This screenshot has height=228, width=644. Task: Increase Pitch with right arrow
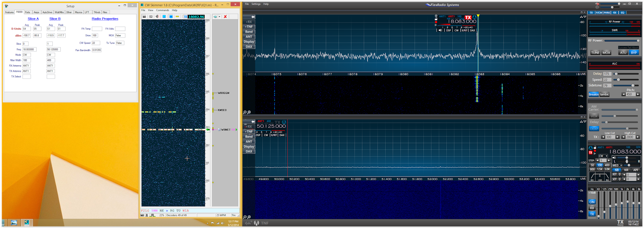pos(638,94)
